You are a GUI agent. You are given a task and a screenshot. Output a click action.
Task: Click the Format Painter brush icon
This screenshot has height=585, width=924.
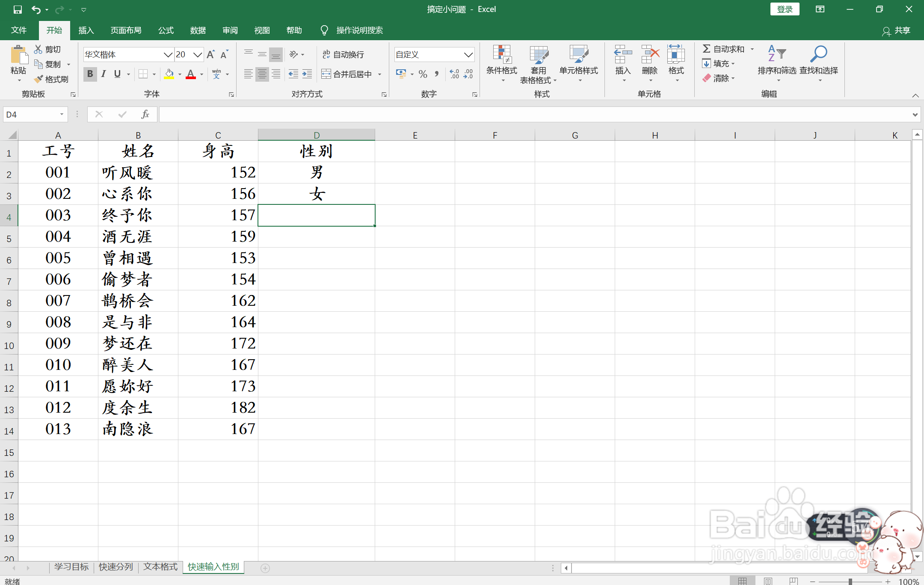[39, 79]
